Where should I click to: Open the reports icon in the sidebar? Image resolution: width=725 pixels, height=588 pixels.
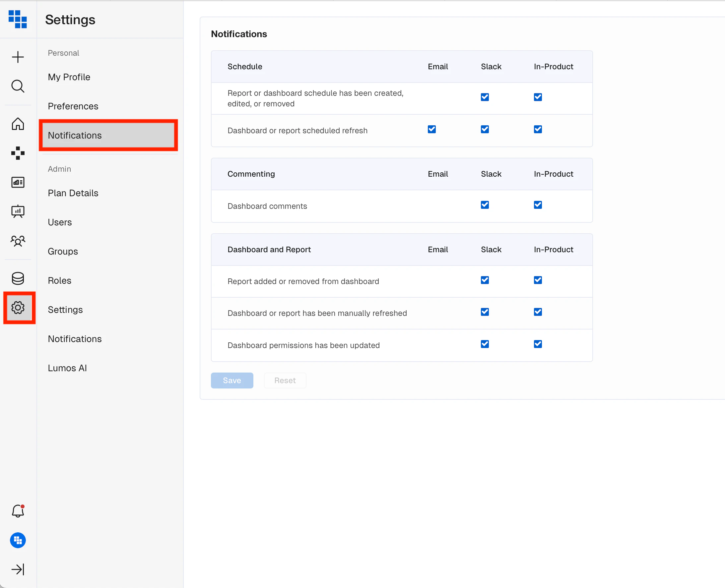(18, 182)
